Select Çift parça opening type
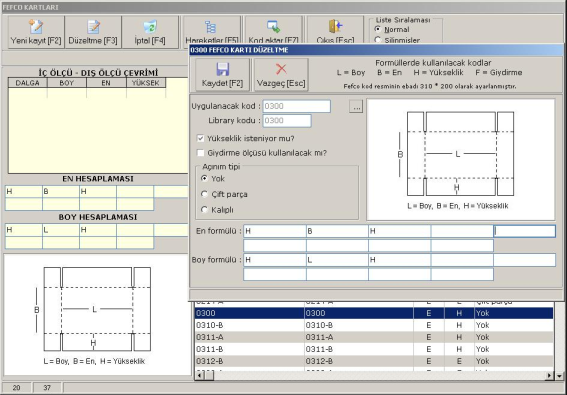Screen dimensions: 567x395 (205, 194)
